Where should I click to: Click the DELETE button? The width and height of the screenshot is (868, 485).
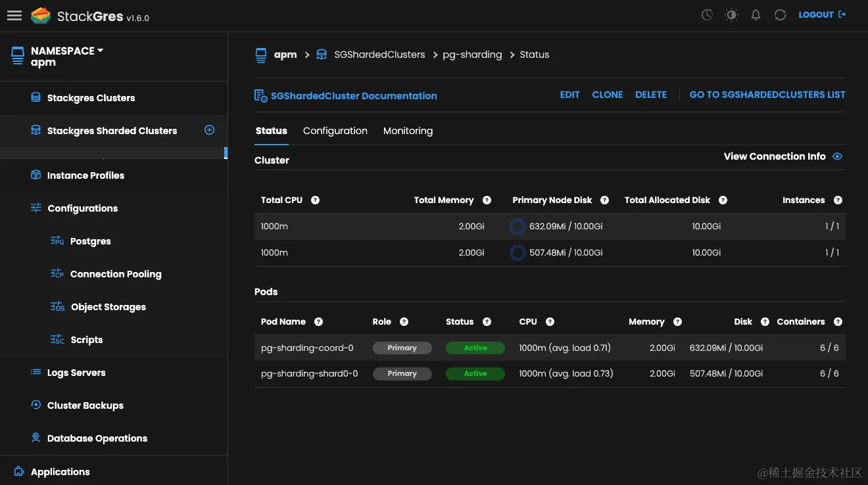point(651,95)
